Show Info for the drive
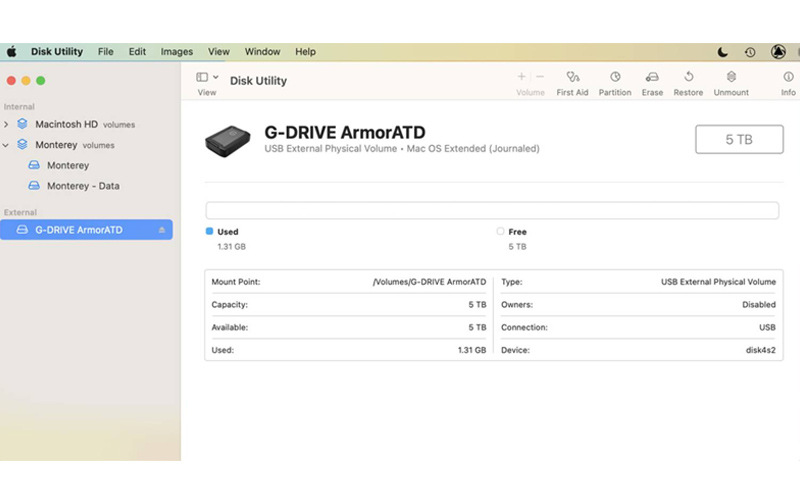 point(788,77)
